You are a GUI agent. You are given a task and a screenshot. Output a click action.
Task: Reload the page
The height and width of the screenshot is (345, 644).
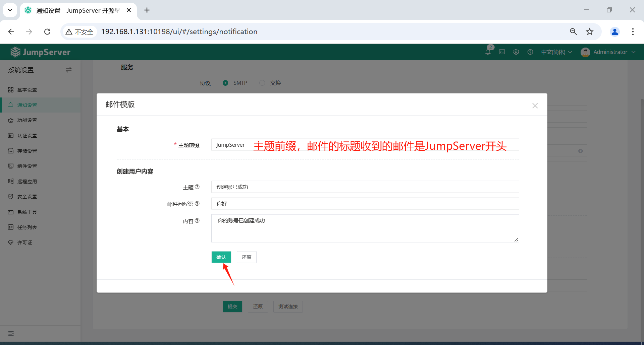47,31
